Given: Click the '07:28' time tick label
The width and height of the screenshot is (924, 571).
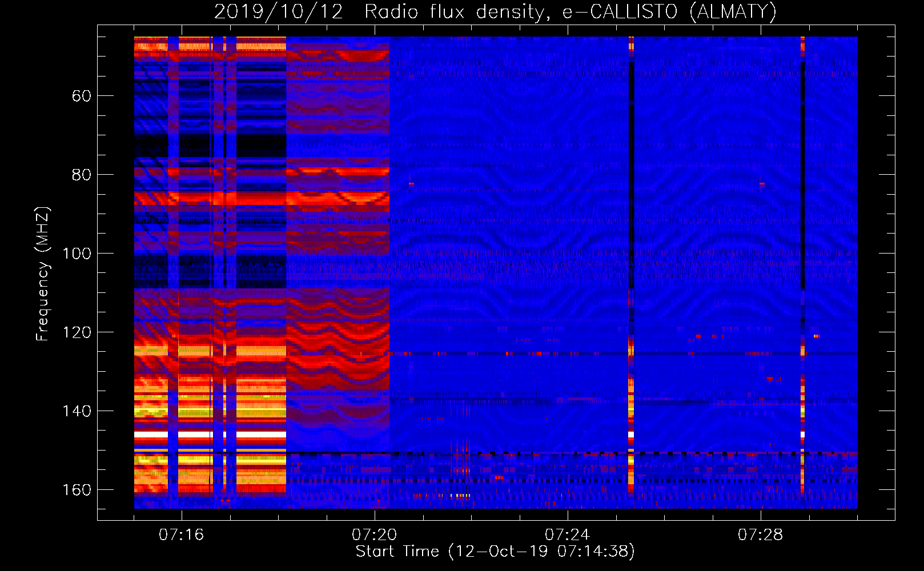Looking at the screenshot, I should 760,535.
